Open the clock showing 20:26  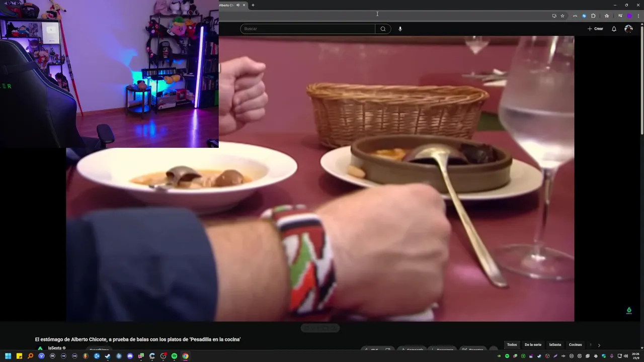point(635,356)
